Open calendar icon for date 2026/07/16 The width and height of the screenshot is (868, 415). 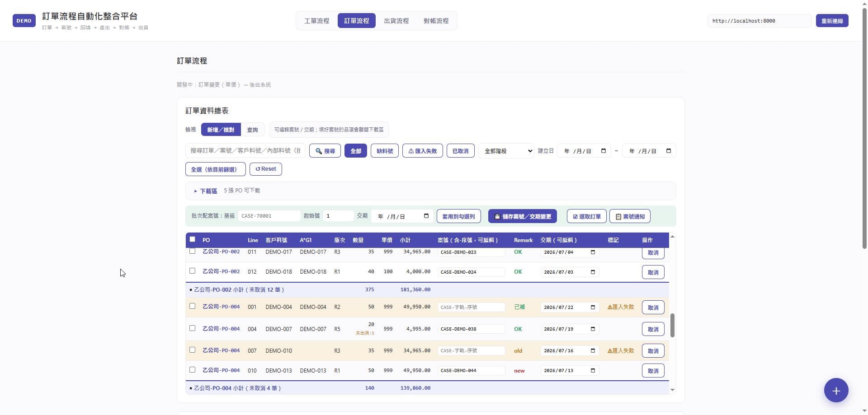coord(593,350)
